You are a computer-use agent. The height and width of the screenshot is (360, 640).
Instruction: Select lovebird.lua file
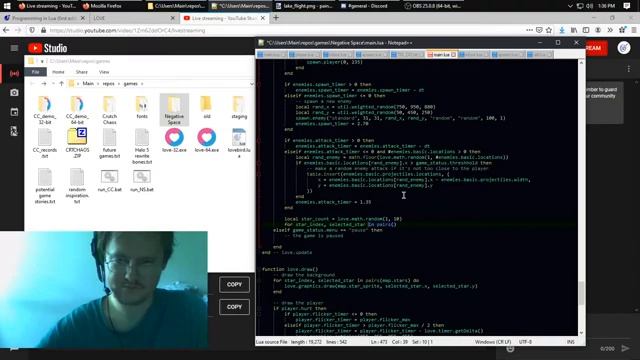239,143
